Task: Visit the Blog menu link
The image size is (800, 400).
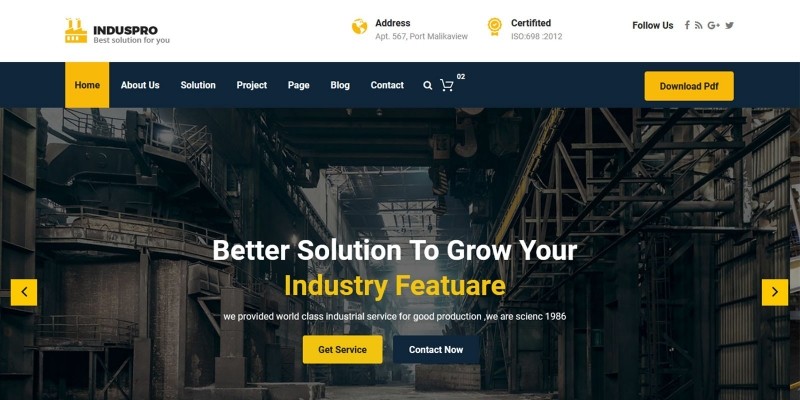Action: [340, 85]
